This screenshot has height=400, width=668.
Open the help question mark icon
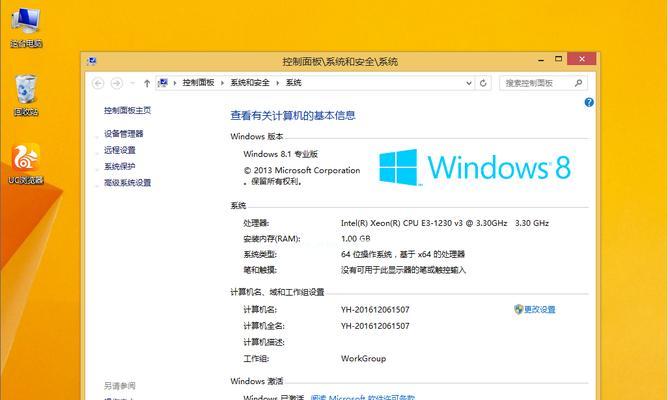tap(589, 102)
